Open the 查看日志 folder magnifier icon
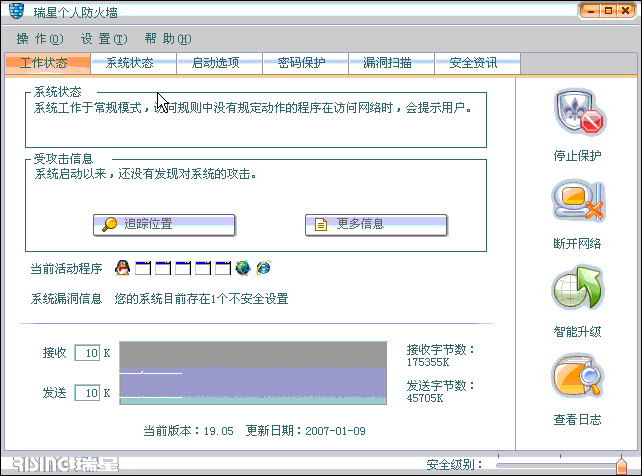Image resolution: width=642 pixels, height=476 pixels. pos(578,376)
